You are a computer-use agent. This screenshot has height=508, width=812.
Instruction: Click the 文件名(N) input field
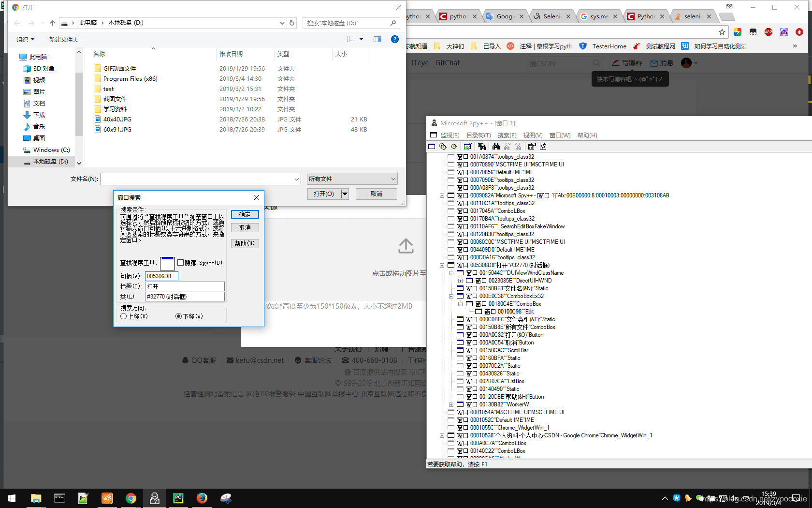click(197, 179)
